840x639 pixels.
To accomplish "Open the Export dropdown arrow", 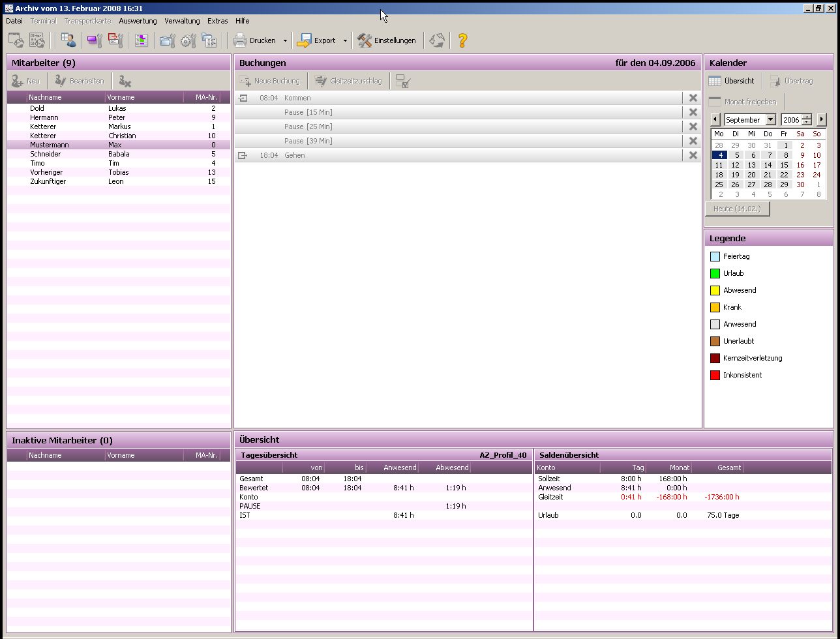I will click(x=345, y=40).
